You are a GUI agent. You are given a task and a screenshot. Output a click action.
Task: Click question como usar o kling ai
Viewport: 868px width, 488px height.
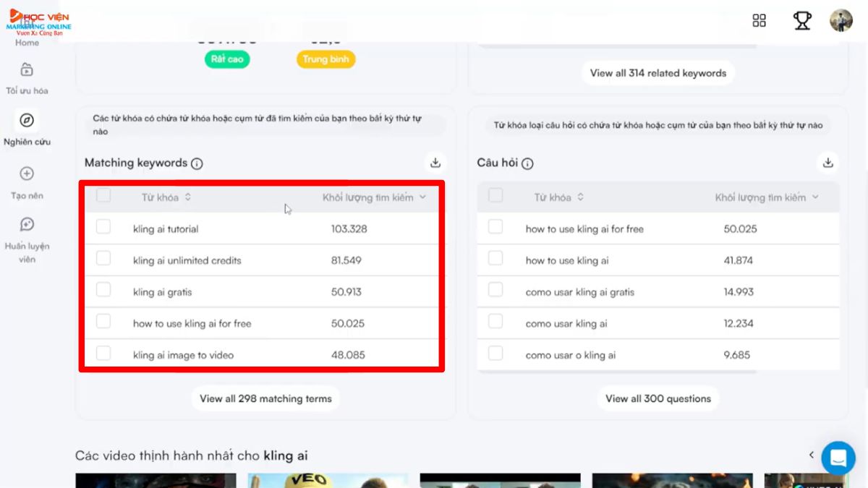571,355
